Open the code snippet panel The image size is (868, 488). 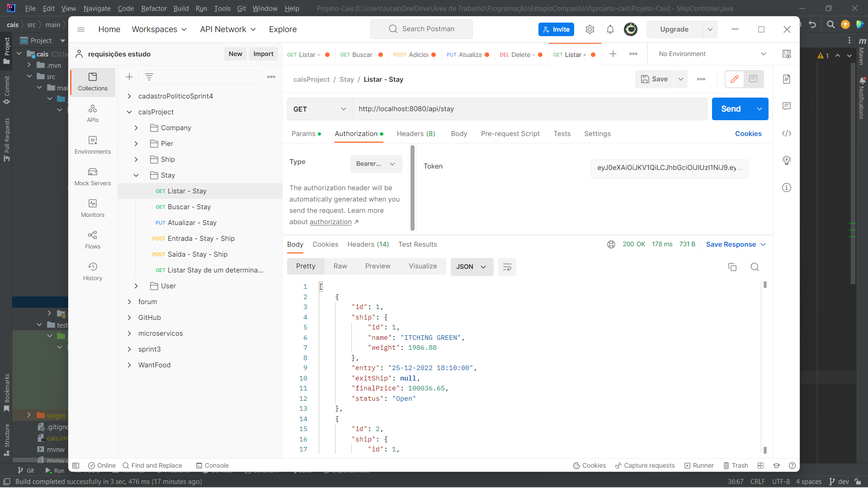coord(787,133)
